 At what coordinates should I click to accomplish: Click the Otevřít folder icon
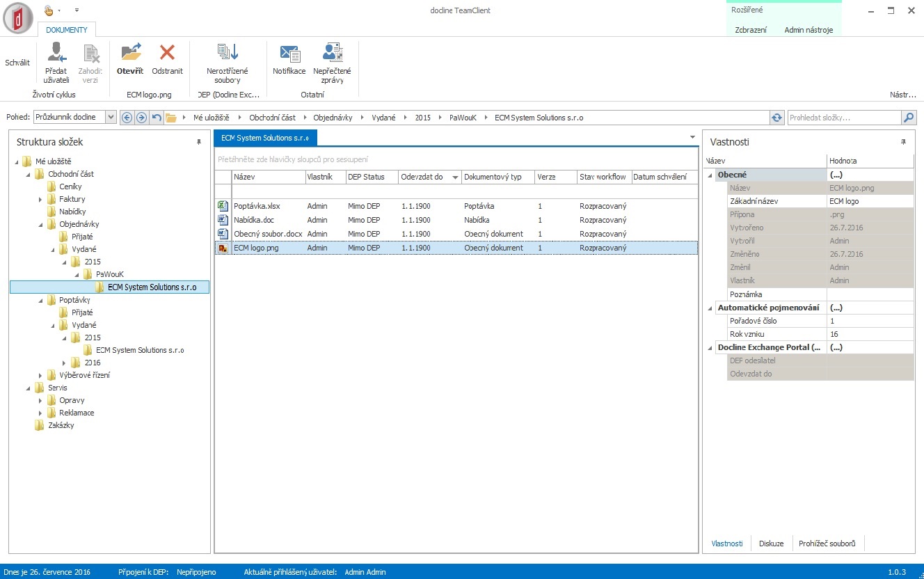tap(130, 54)
